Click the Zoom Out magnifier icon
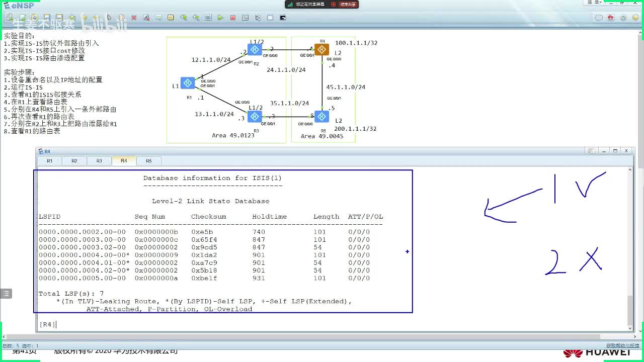 (196, 18)
